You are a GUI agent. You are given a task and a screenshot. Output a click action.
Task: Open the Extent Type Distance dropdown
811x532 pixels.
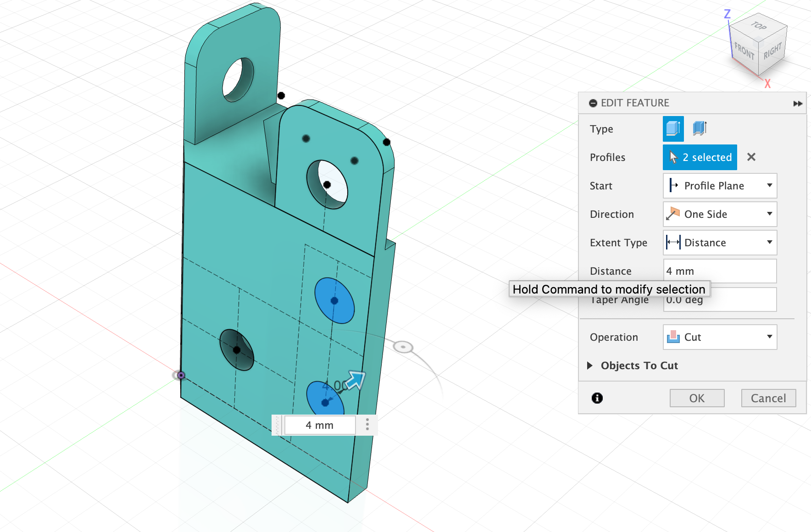click(720, 243)
